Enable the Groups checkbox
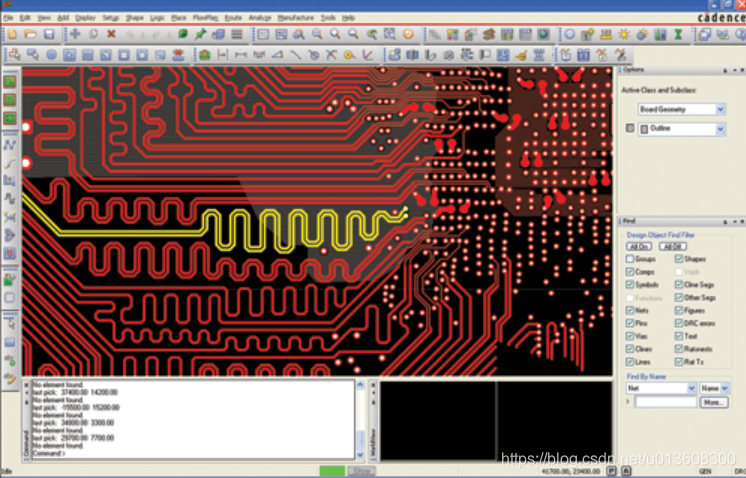 click(629, 259)
